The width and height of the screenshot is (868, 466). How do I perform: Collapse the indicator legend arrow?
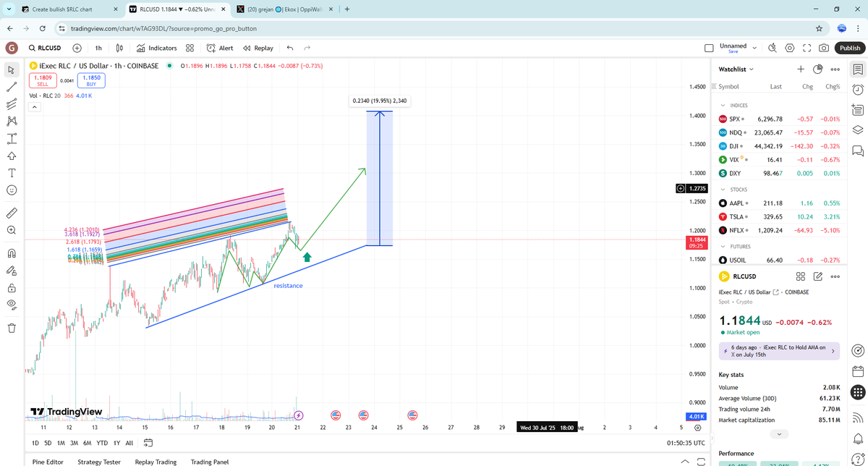(x=34, y=106)
